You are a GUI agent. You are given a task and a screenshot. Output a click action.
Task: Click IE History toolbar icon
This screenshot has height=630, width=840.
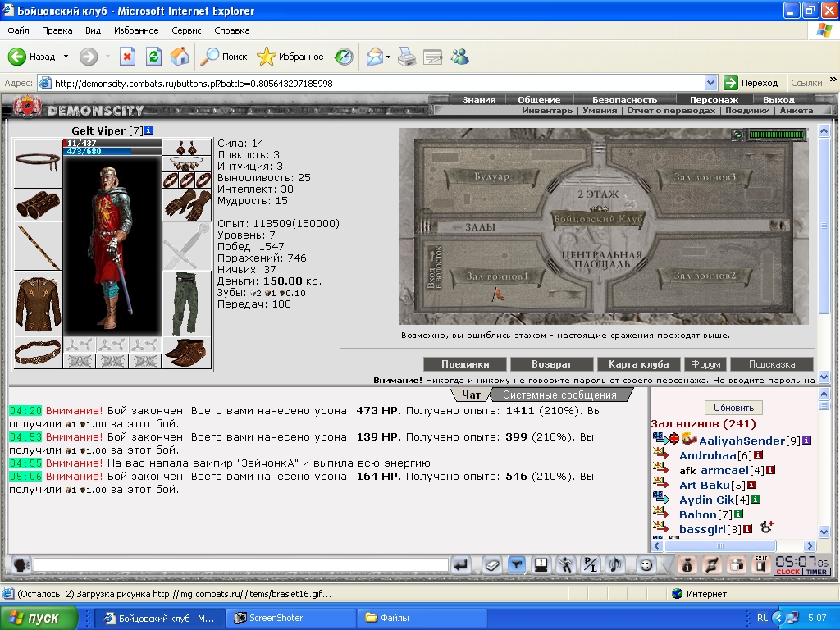(x=344, y=57)
